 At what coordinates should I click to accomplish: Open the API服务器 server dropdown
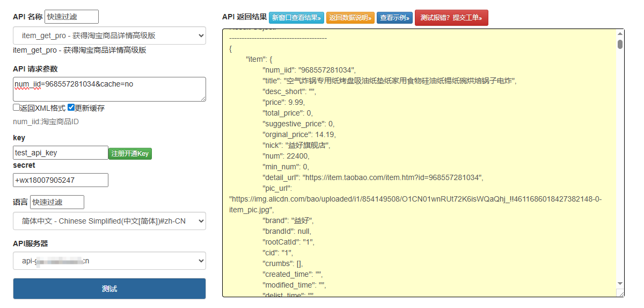pyautogui.click(x=109, y=261)
